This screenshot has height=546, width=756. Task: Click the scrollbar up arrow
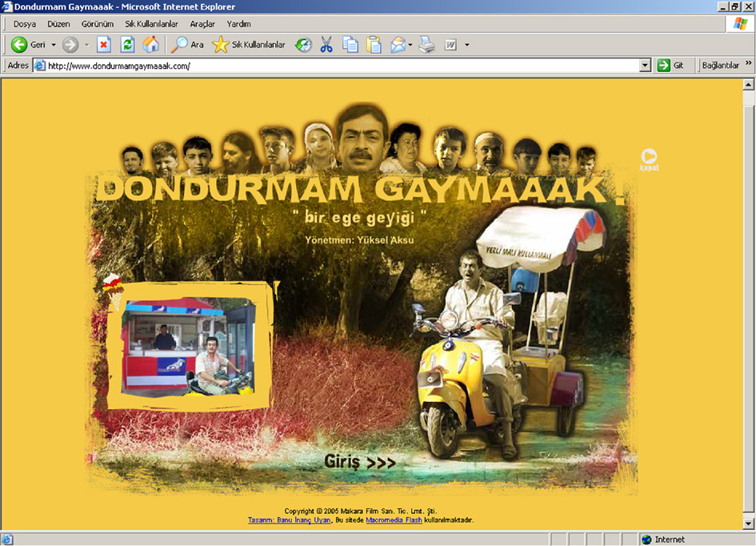[x=748, y=85]
